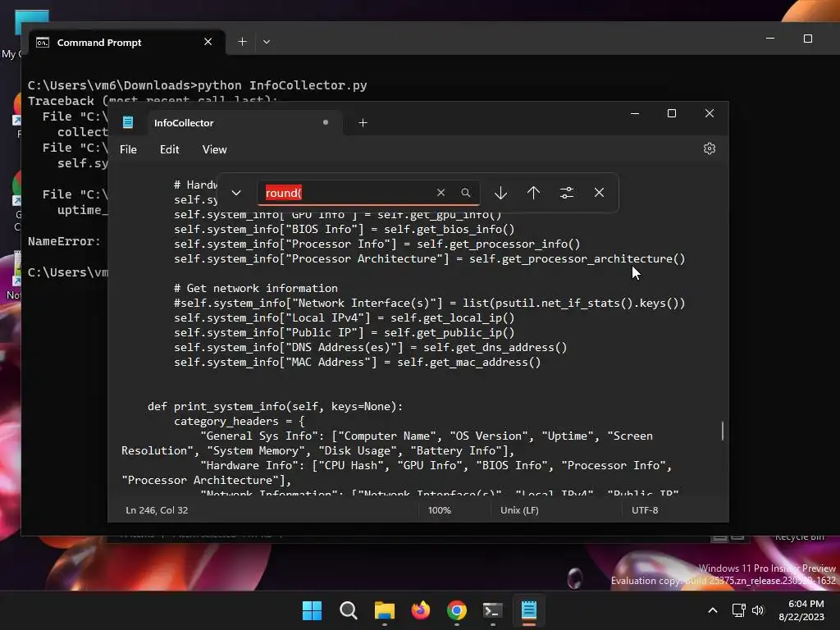This screenshot has width=840, height=630.
Task: Open the Windows Start menu
Action: [x=312, y=610]
